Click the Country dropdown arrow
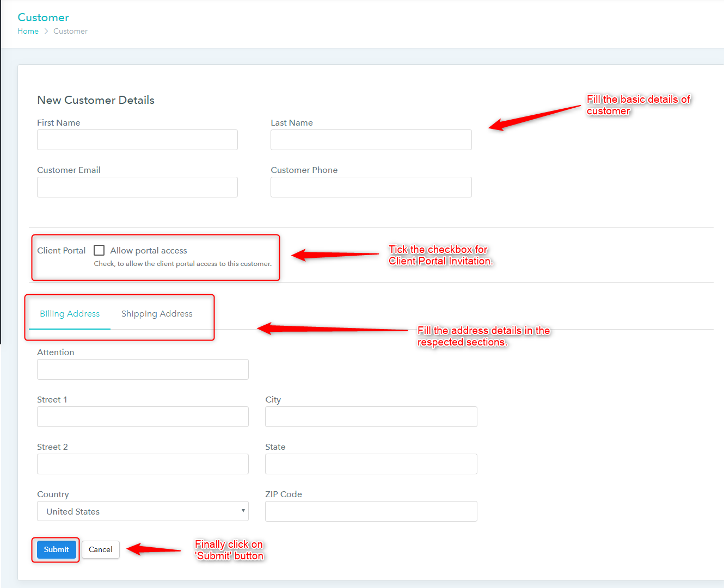The image size is (724, 588). click(243, 511)
